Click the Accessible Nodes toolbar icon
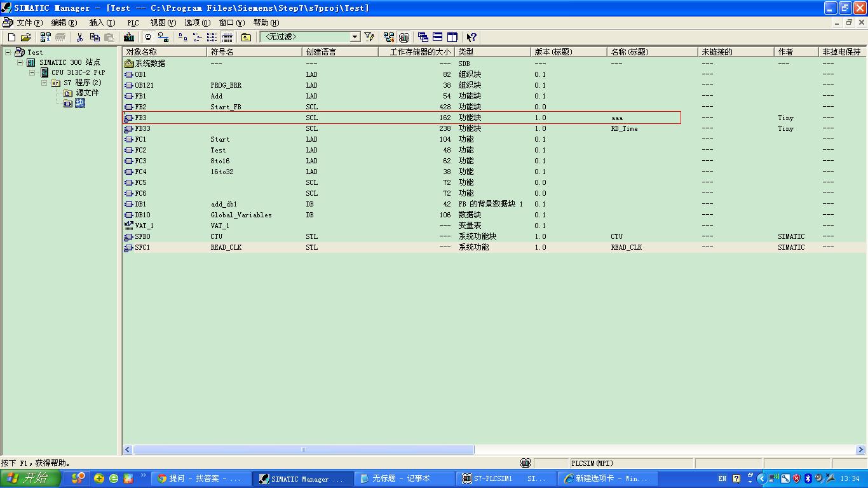This screenshot has height=488, width=868. click(46, 37)
